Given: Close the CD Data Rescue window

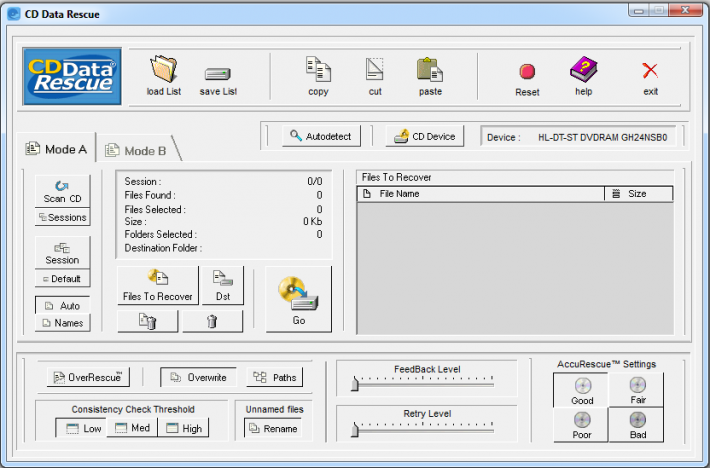Looking at the screenshot, I should (x=686, y=10).
